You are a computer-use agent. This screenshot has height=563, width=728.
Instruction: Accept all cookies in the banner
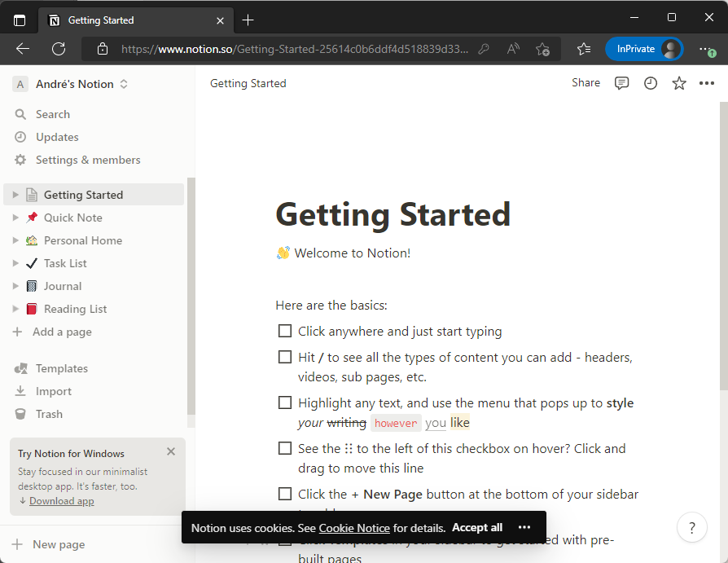[477, 527]
